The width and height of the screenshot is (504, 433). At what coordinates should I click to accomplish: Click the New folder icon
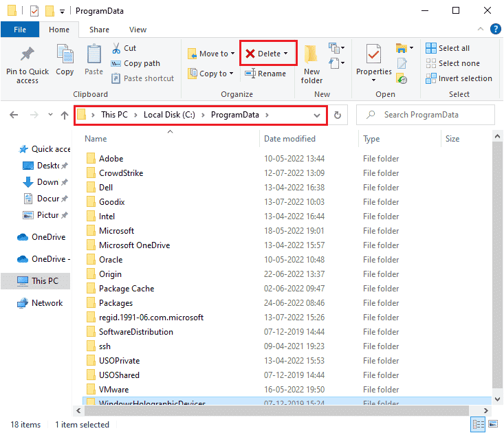(311, 54)
